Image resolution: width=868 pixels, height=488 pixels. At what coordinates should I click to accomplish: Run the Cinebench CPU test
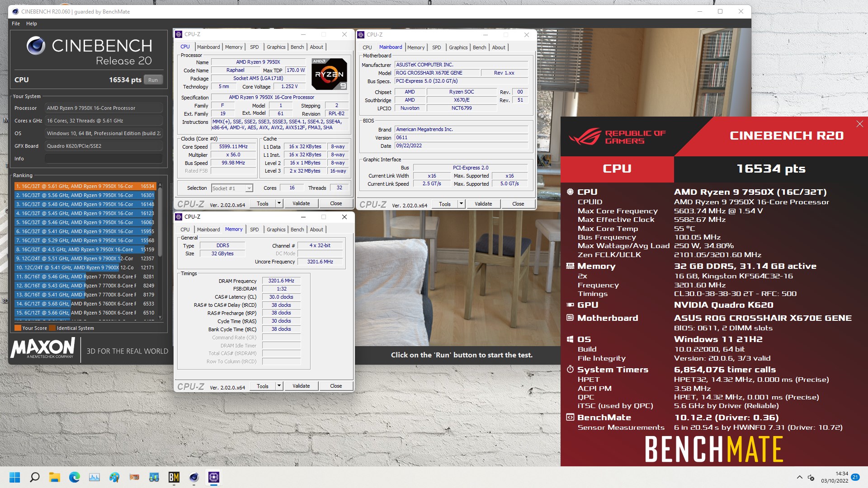click(x=153, y=80)
